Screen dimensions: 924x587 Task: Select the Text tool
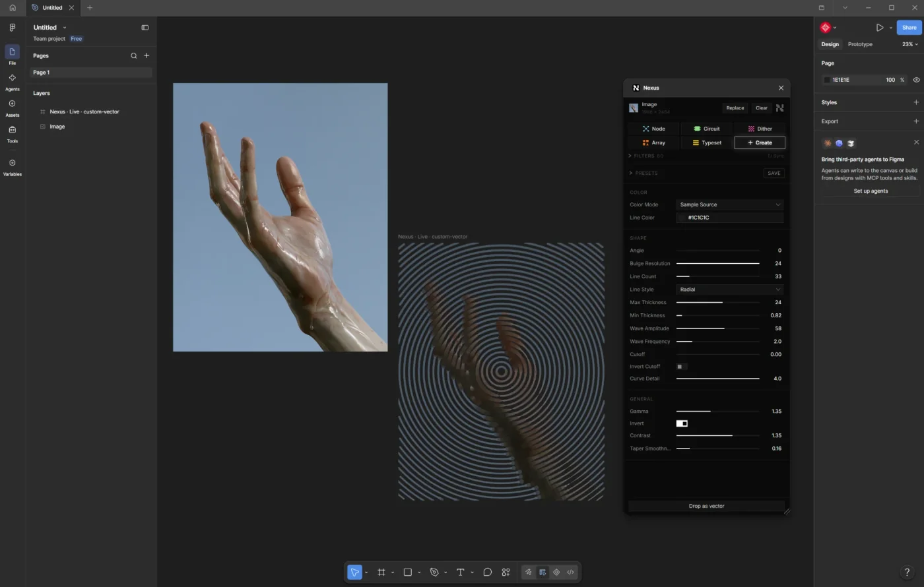(460, 572)
